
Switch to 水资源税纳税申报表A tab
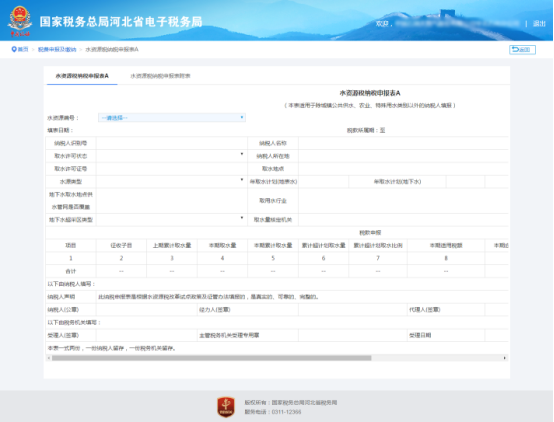[82, 76]
